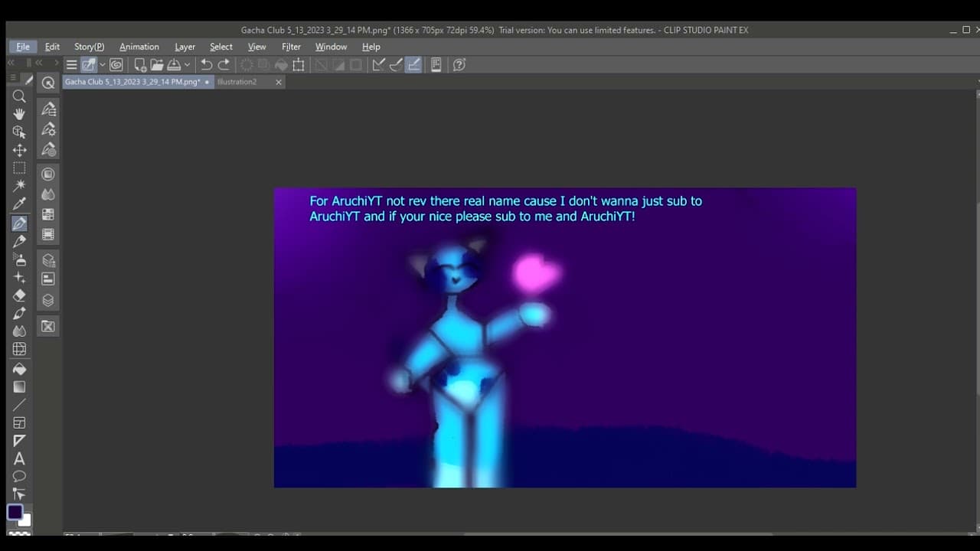
Task: Open the Color Wheel panel icon
Action: pyautogui.click(x=48, y=174)
